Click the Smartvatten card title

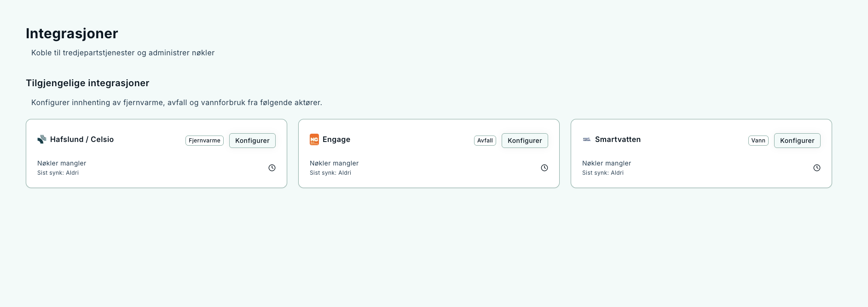(x=618, y=139)
